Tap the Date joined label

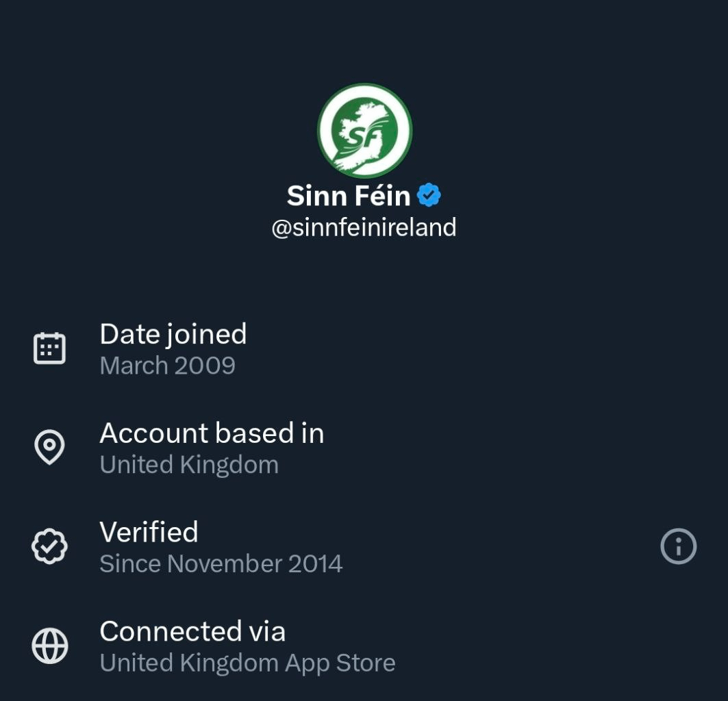pyautogui.click(x=173, y=334)
